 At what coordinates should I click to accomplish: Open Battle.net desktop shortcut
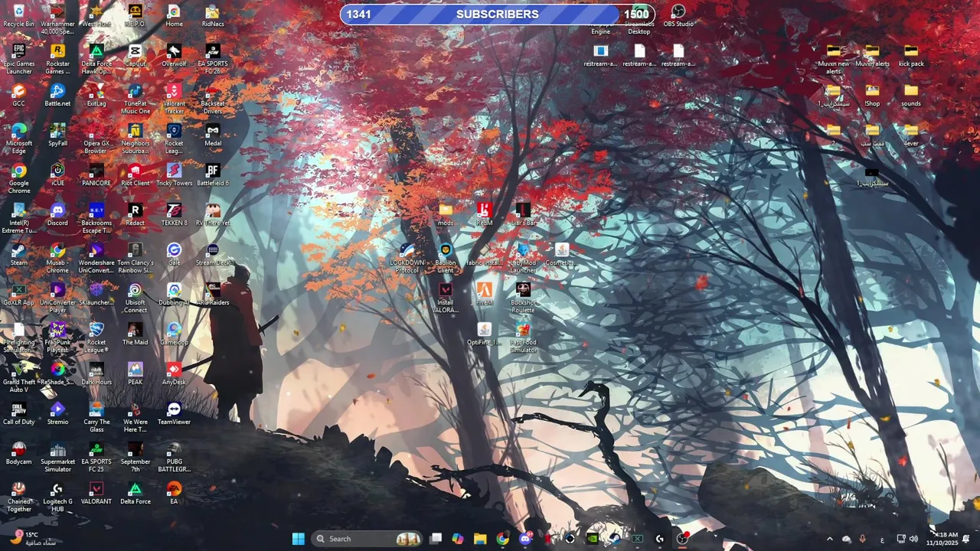[x=57, y=95]
